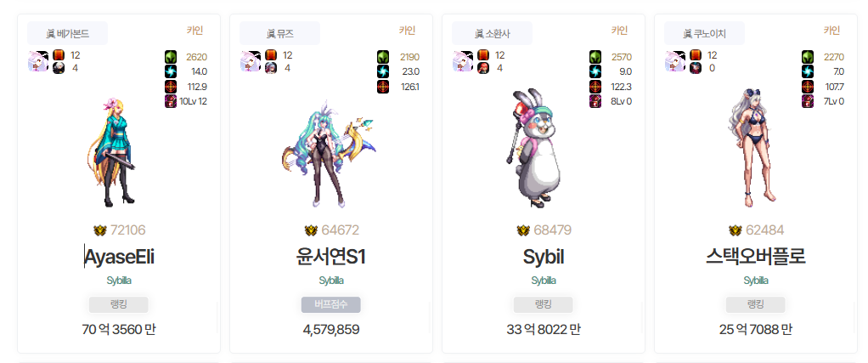868x363 pixels.
Task: Click the white-haired avatar icon on 스택오버플로 card
Action: (675, 61)
